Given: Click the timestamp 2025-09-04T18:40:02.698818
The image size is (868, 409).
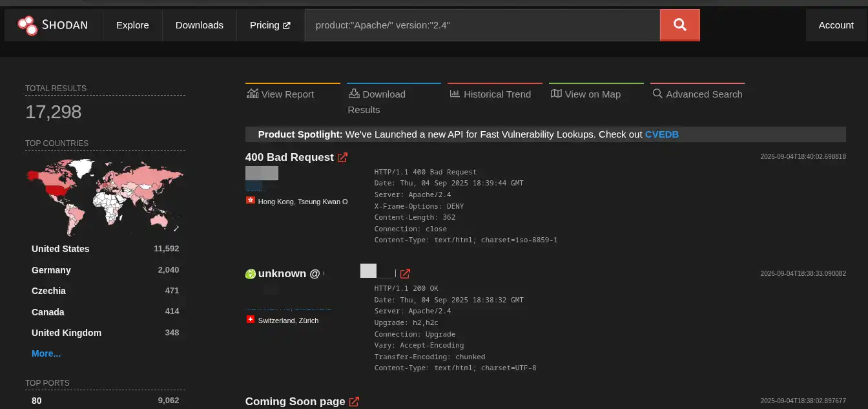Looking at the screenshot, I should tap(803, 156).
